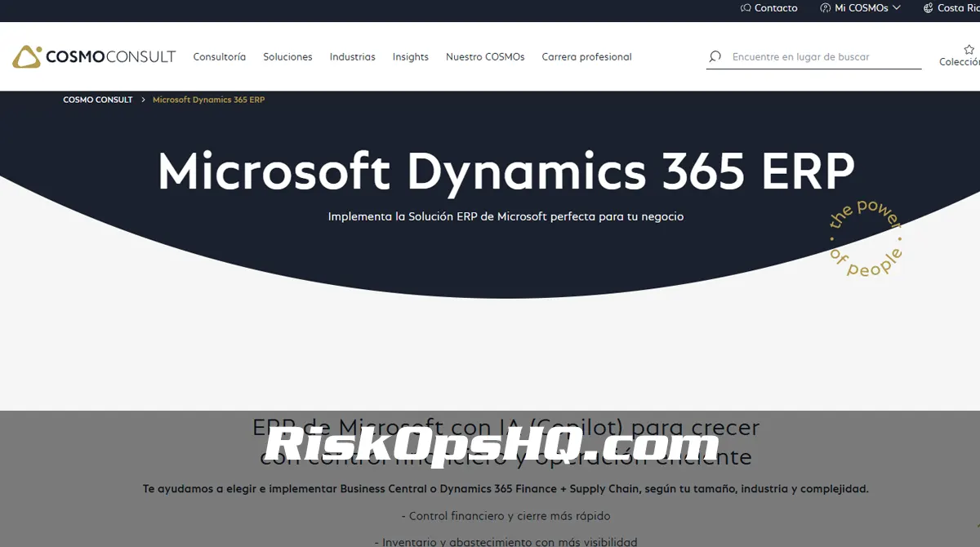Screen dimensions: 980x547
Task: Click the globe icon beside Costa Rica
Action: click(x=929, y=8)
